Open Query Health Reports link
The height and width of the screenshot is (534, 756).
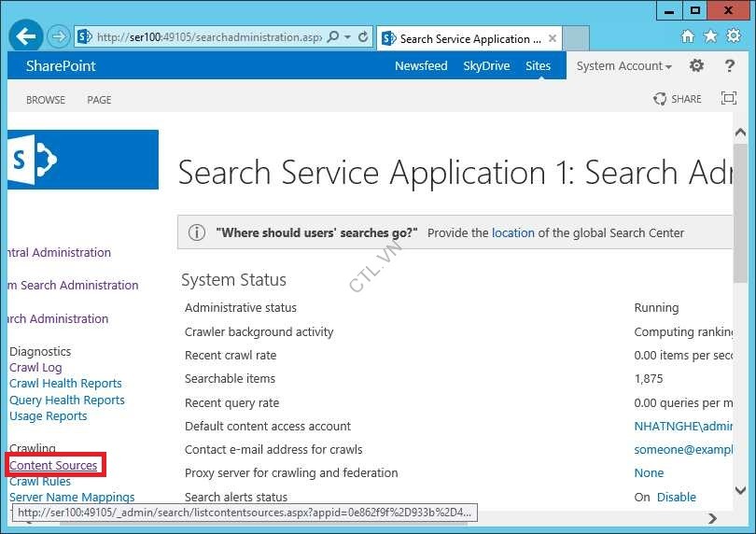[67, 400]
